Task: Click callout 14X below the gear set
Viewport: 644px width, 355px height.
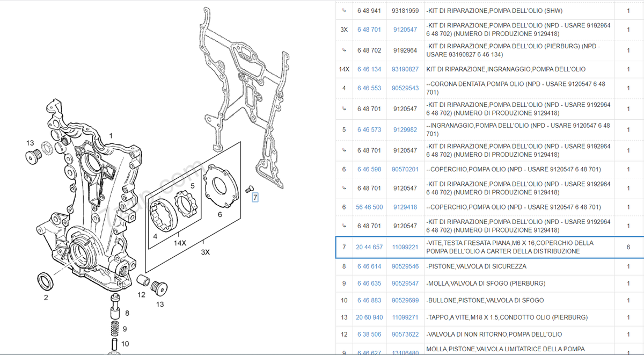Action: (179, 242)
